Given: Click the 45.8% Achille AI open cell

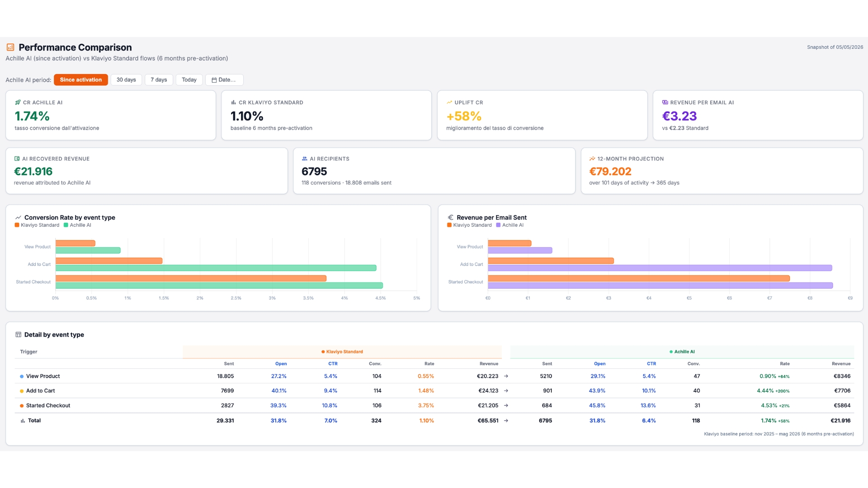Looking at the screenshot, I should click(x=597, y=406).
